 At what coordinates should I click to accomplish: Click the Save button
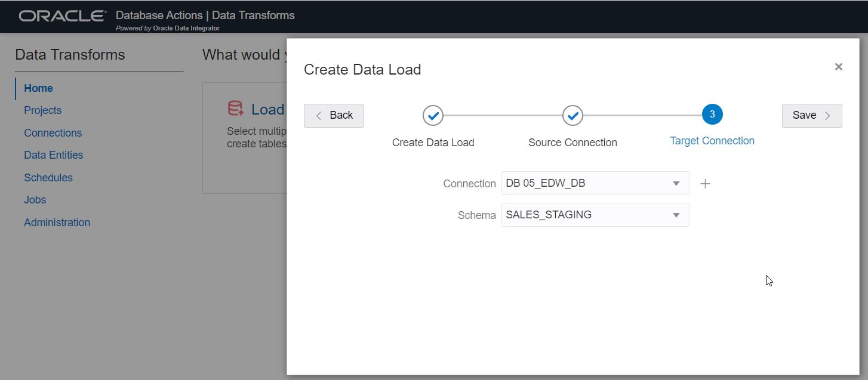(x=811, y=116)
